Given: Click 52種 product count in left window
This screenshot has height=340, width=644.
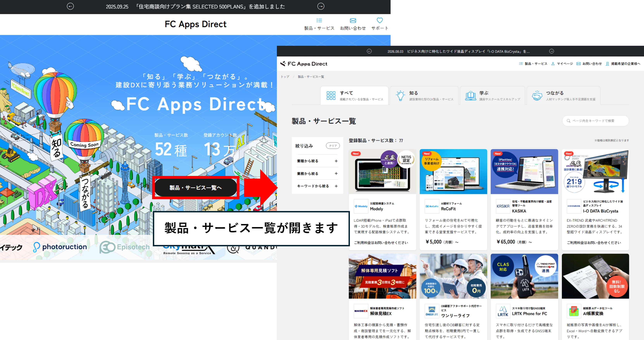Looking at the screenshot, I should [x=171, y=149].
